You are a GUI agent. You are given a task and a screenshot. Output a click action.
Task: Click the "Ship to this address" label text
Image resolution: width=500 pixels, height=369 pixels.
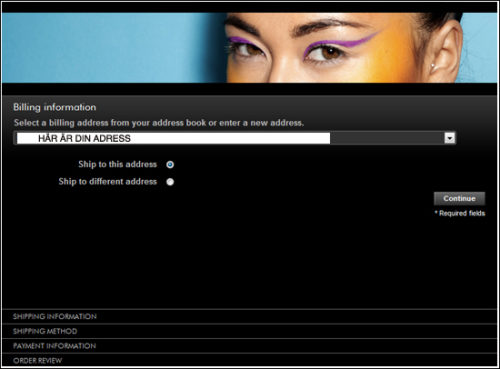[x=117, y=164]
